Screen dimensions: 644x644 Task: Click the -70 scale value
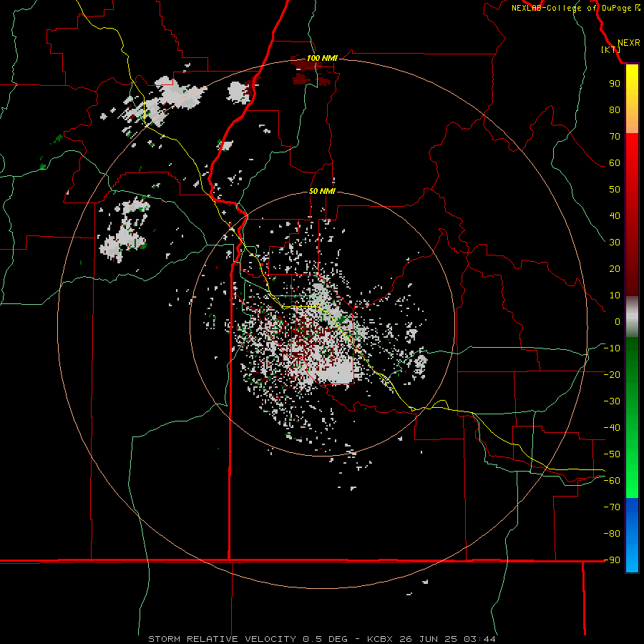pyautogui.click(x=612, y=507)
